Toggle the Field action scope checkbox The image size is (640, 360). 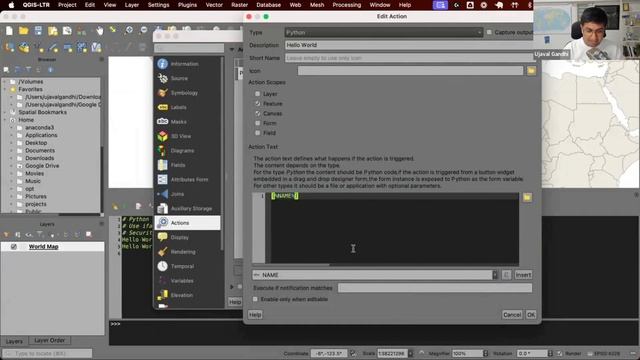coord(258,133)
